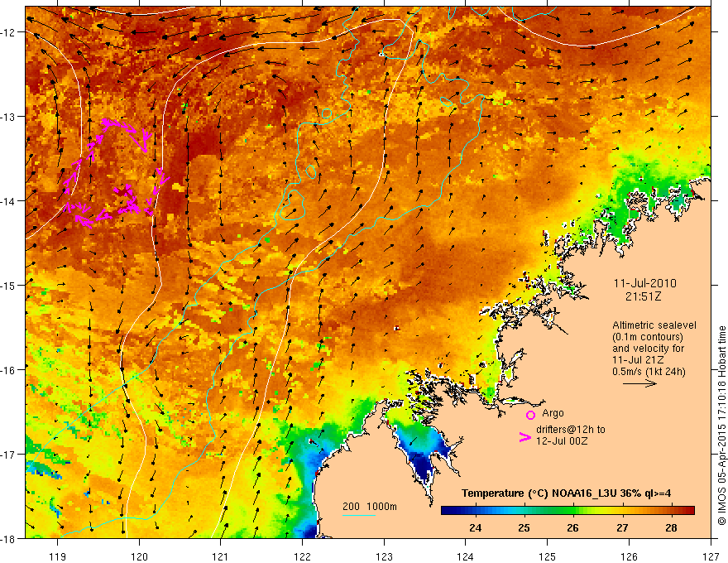Click the magenta drifter arrowhead legend symbol
Screen dimensions: 728x563
click(x=524, y=437)
